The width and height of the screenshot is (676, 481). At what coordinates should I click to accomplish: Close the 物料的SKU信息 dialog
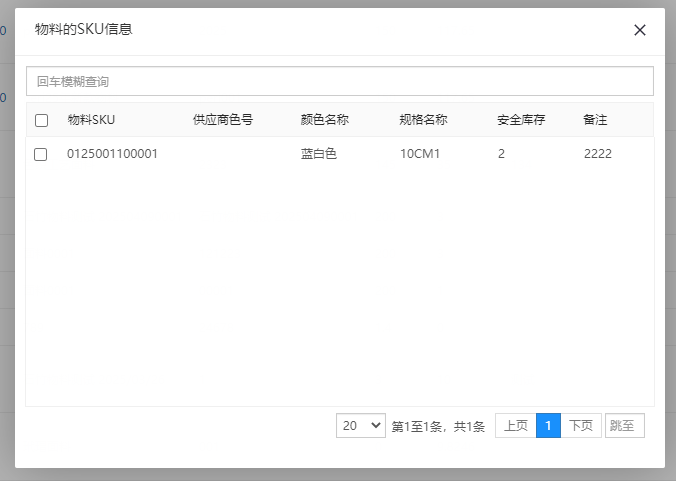(x=640, y=30)
